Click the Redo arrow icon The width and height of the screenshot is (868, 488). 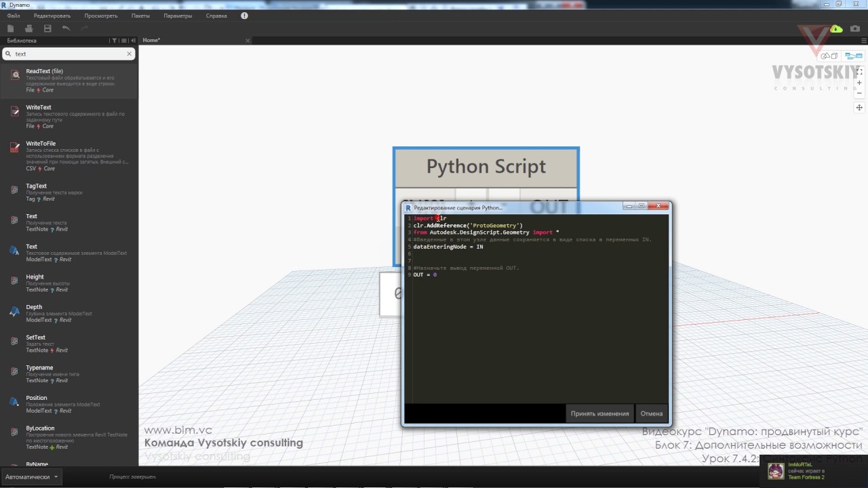point(85,28)
